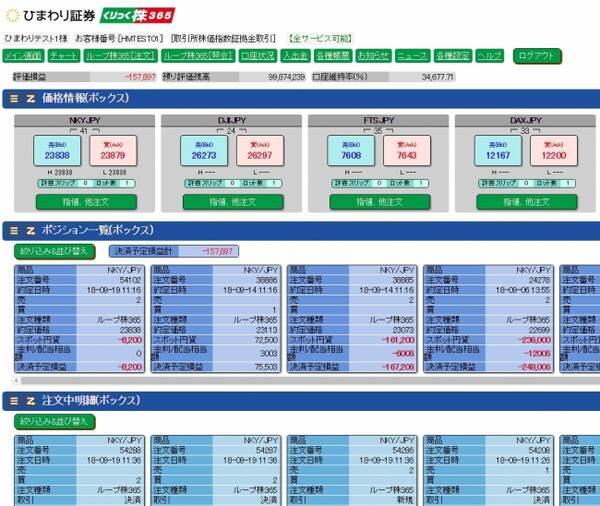
Task: Click the Z icon in ポジション一覧(ボックス) header
Action: point(31,230)
